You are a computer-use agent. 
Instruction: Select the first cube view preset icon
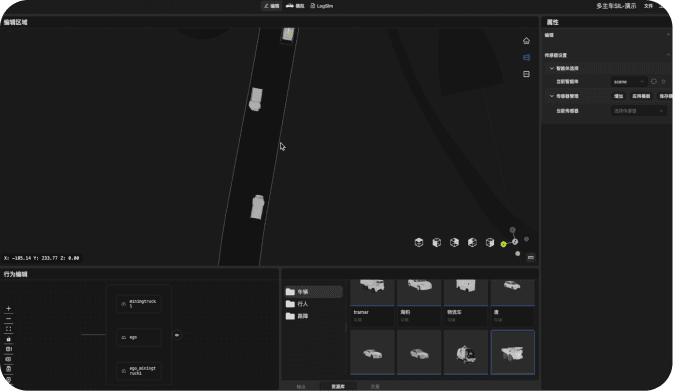[x=419, y=242]
